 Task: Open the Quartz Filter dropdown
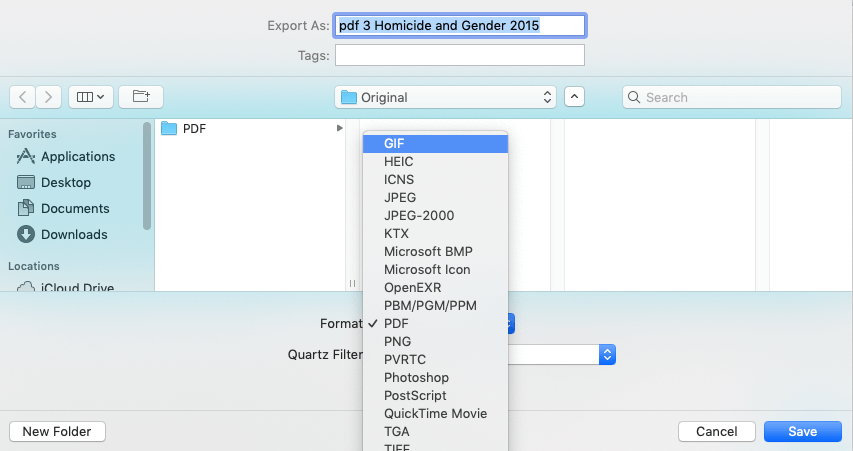tap(606, 354)
